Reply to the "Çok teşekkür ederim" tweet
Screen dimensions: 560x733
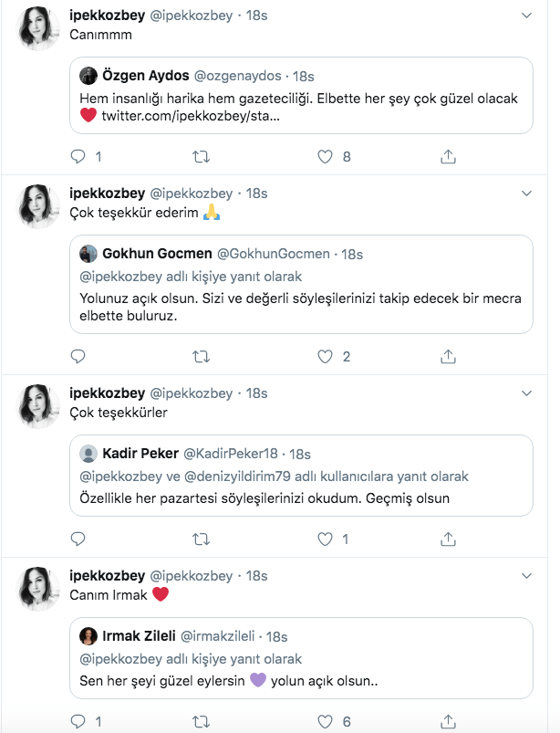(x=77, y=356)
